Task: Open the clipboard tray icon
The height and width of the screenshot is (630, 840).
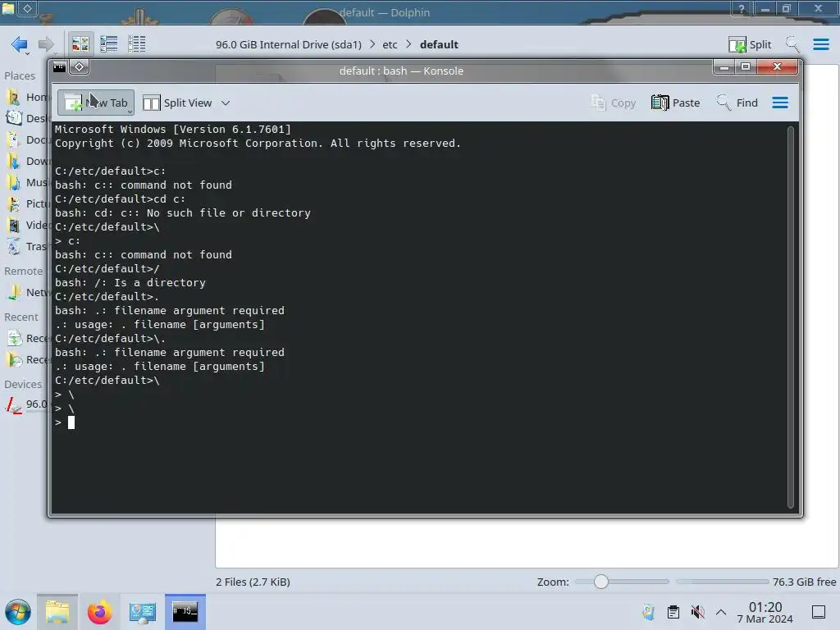Action: pyautogui.click(x=673, y=612)
